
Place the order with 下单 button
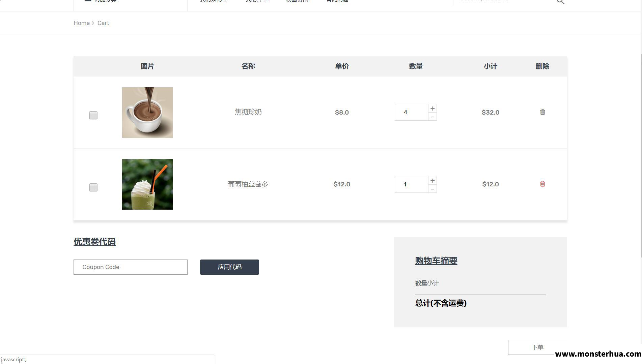537,347
